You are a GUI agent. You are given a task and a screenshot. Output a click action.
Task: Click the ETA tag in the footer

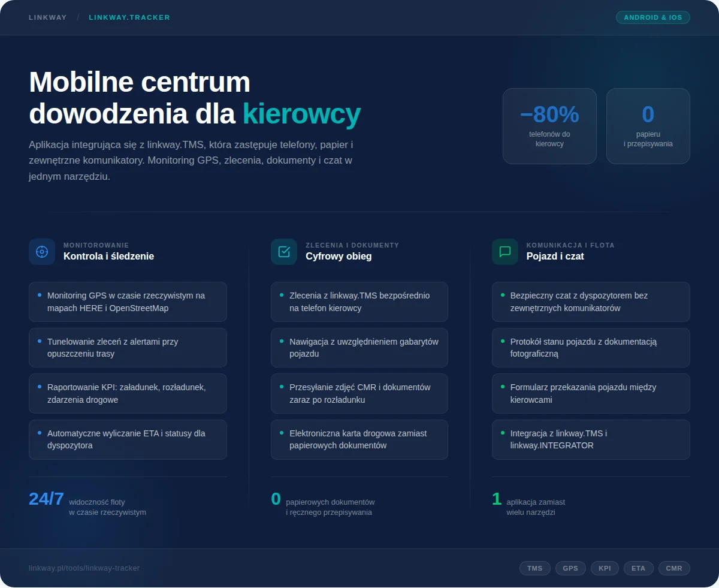639,568
